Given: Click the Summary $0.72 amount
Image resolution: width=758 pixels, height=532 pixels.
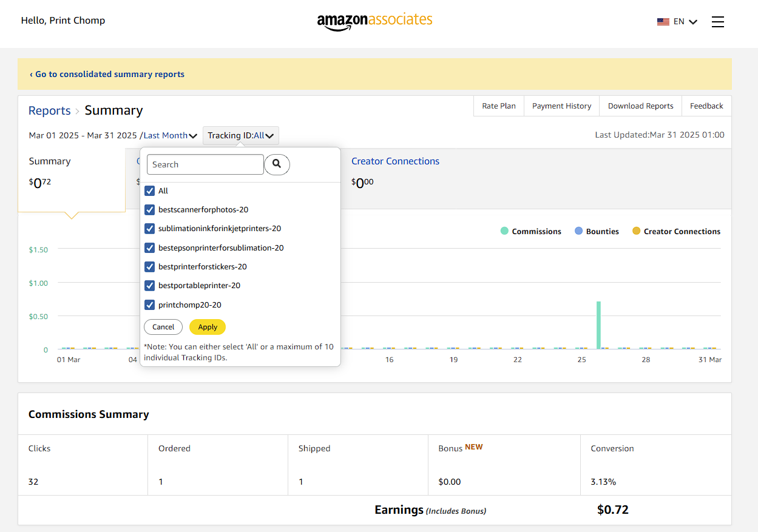Looking at the screenshot, I should 40,183.
